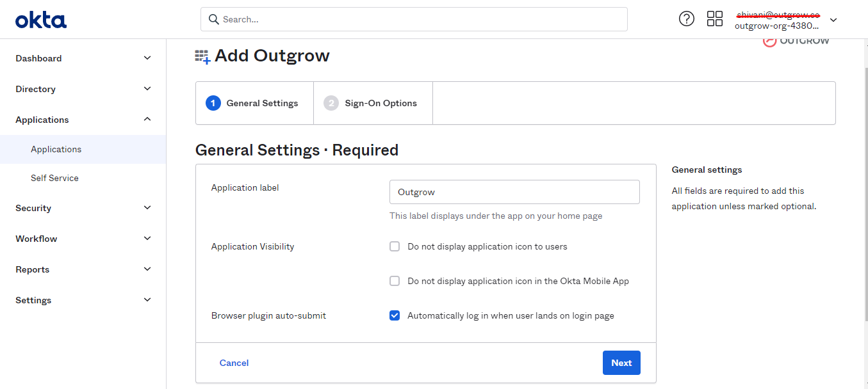Screen dimensions: 868x389
Task: Click the account email and org name
Action: (778, 20)
